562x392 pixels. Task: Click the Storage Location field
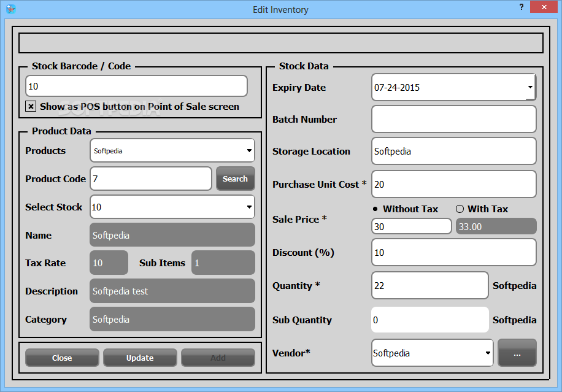454,151
